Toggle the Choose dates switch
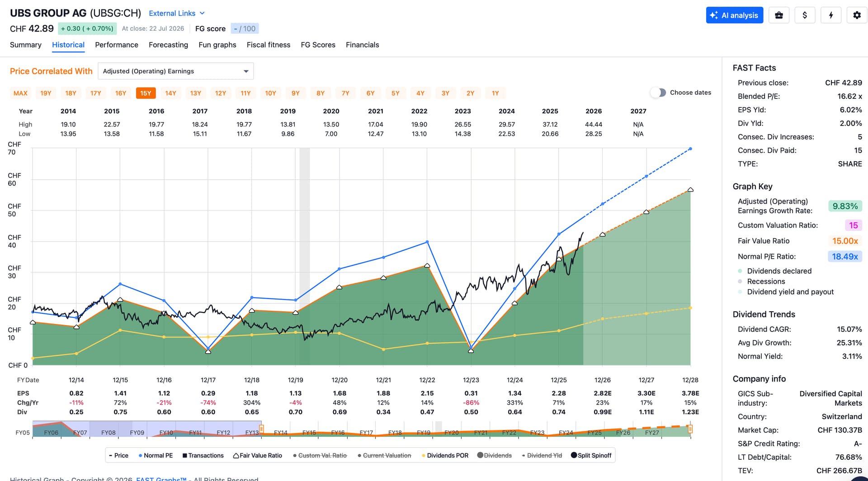 658,93
